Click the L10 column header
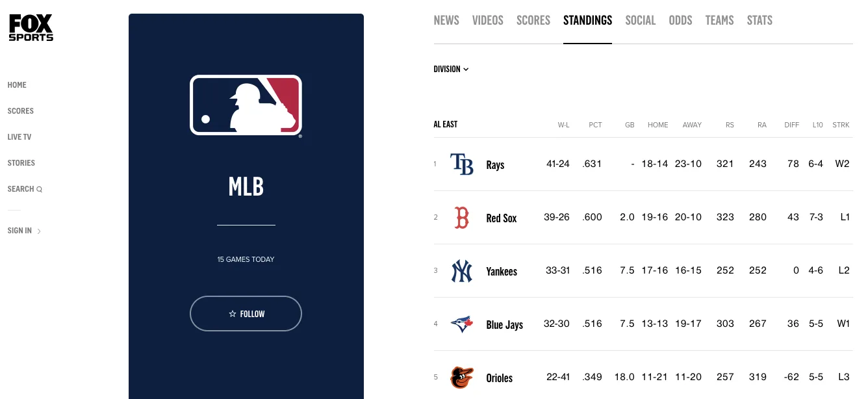This screenshot has width=868, height=399. click(x=817, y=125)
